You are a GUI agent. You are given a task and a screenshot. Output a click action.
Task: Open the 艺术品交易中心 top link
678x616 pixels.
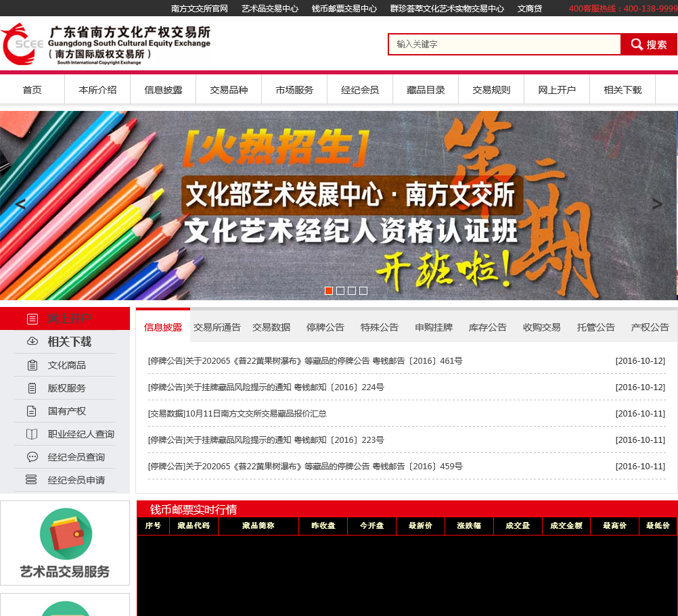point(270,8)
